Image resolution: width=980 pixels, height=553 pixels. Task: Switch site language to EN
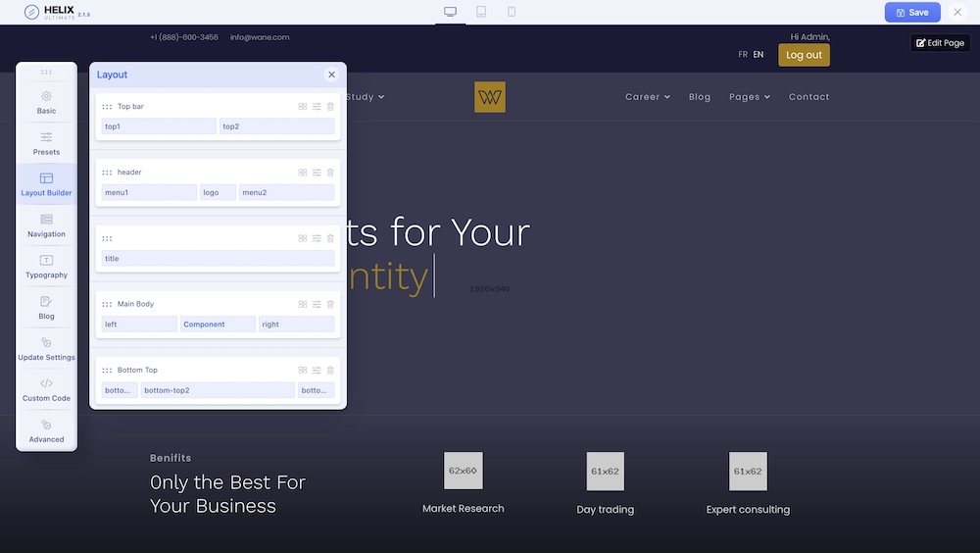point(759,55)
